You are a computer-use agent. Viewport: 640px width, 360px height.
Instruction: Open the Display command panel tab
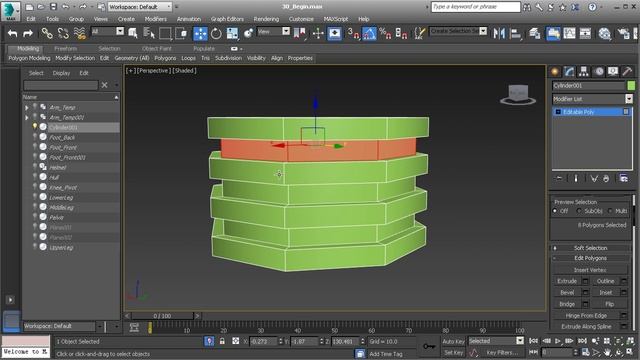[x=613, y=72]
